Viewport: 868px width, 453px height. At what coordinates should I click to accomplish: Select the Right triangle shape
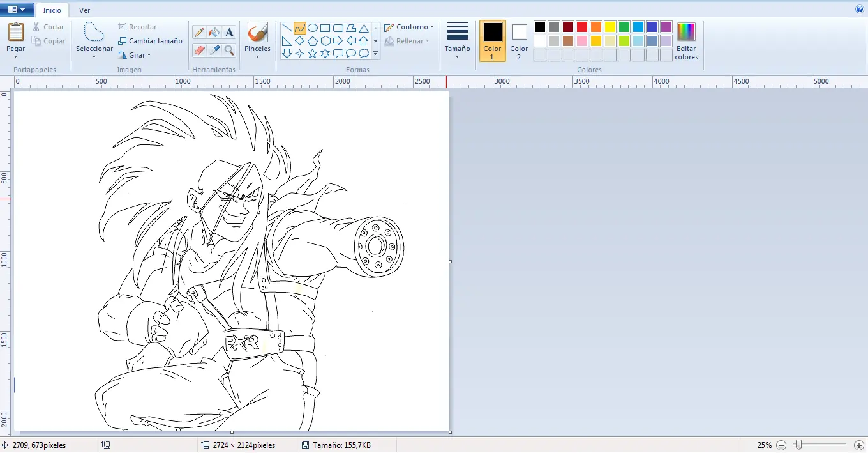click(x=287, y=41)
